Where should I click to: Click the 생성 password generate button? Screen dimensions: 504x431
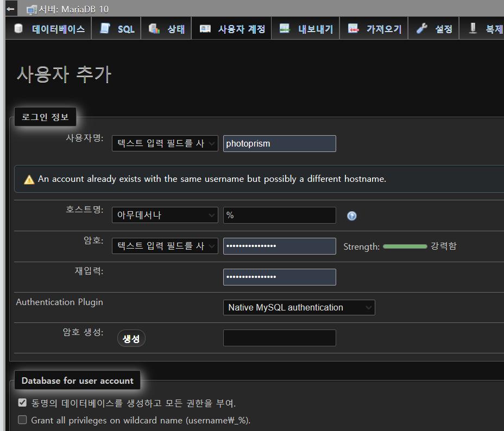[x=131, y=339]
